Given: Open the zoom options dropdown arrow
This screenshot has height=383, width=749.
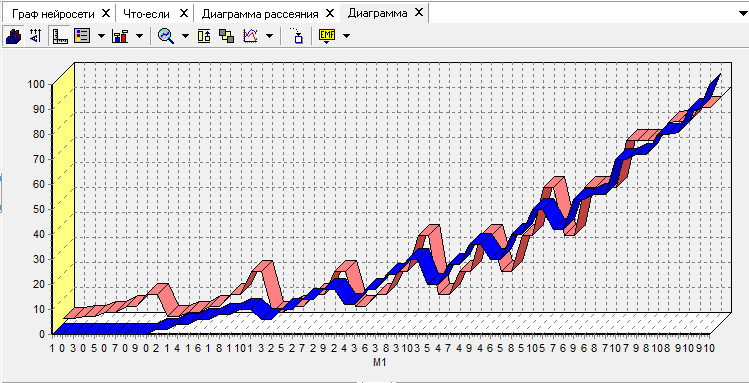Looking at the screenshot, I should [185, 36].
